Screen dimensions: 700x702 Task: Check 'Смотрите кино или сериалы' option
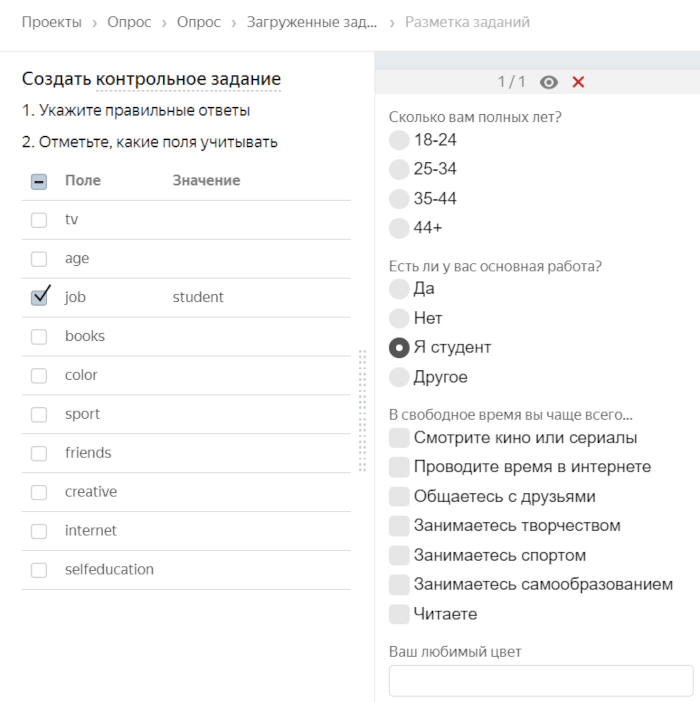click(x=399, y=438)
